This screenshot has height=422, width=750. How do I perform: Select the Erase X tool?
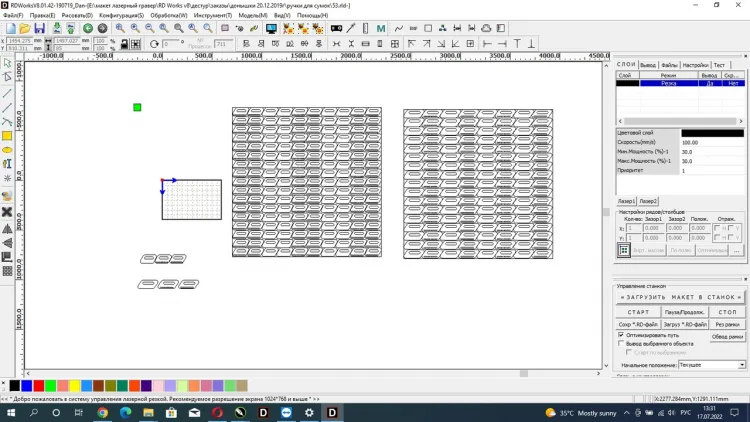click(7, 212)
